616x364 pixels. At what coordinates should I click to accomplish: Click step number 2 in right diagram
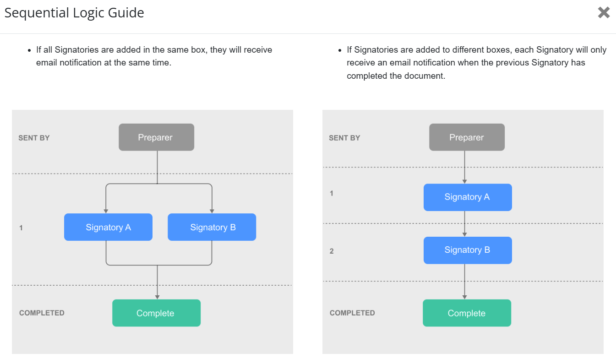tap(332, 251)
